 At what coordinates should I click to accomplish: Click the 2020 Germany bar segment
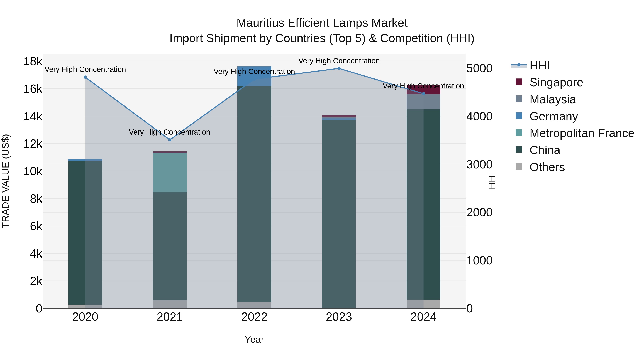(85, 160)
